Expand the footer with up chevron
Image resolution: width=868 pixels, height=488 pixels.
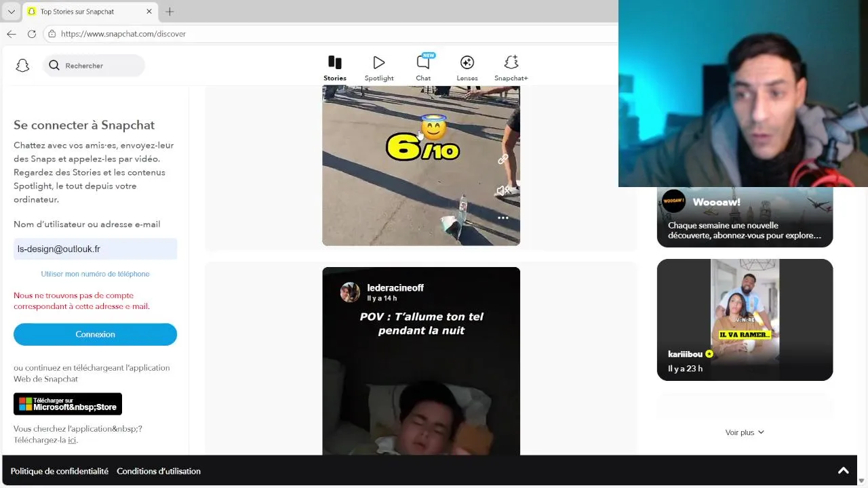coord(844,471)
